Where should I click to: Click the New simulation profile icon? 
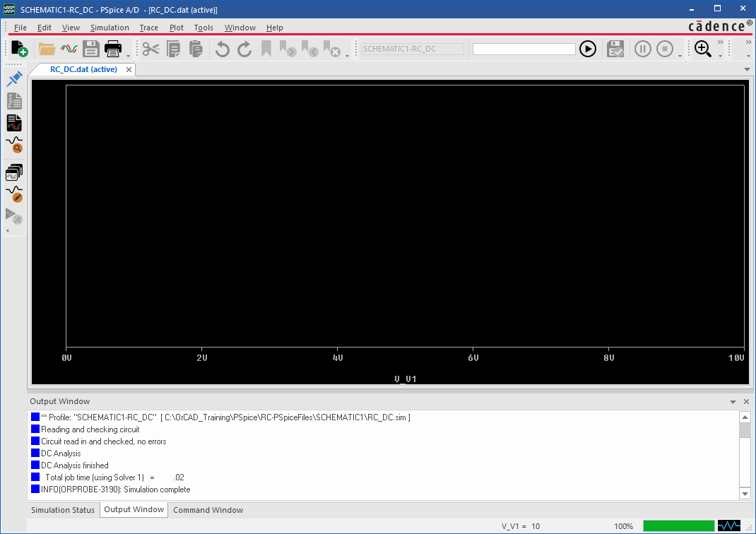(19, 49)
